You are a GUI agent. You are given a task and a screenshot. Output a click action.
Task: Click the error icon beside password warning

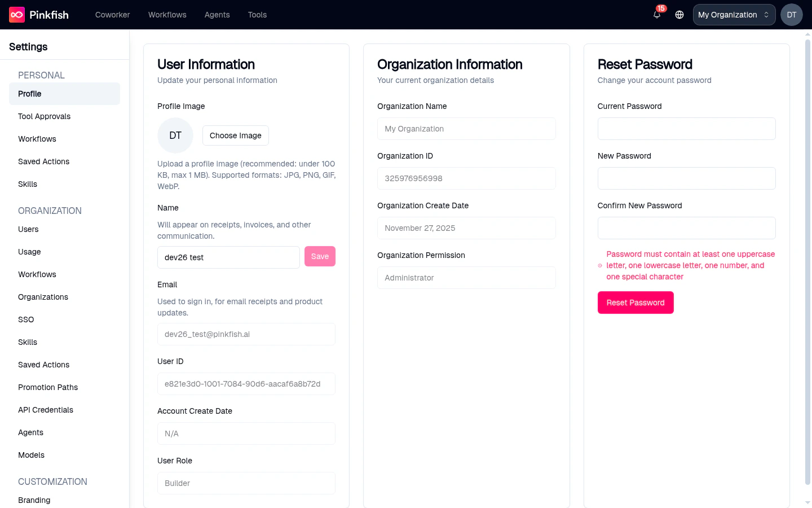coord(599,265)
